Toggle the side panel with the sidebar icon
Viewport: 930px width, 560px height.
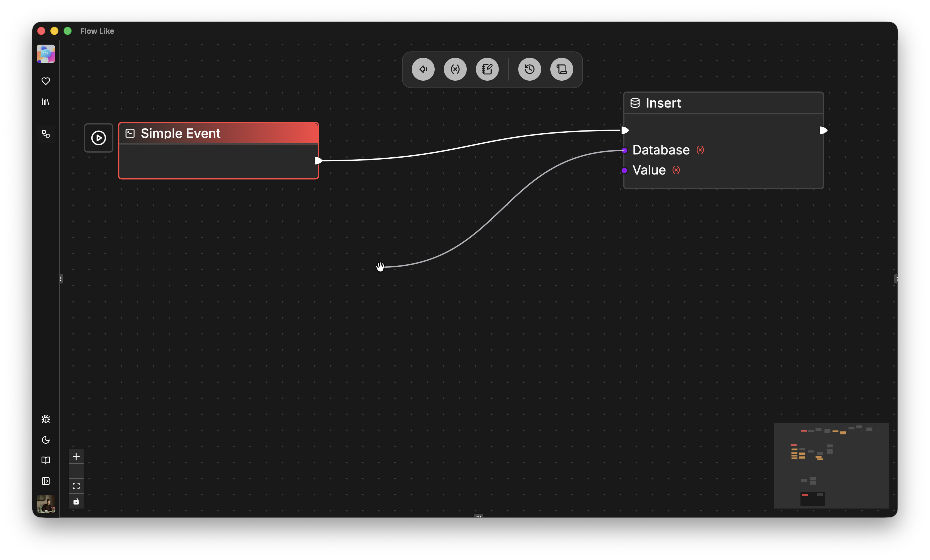(46, 481)
